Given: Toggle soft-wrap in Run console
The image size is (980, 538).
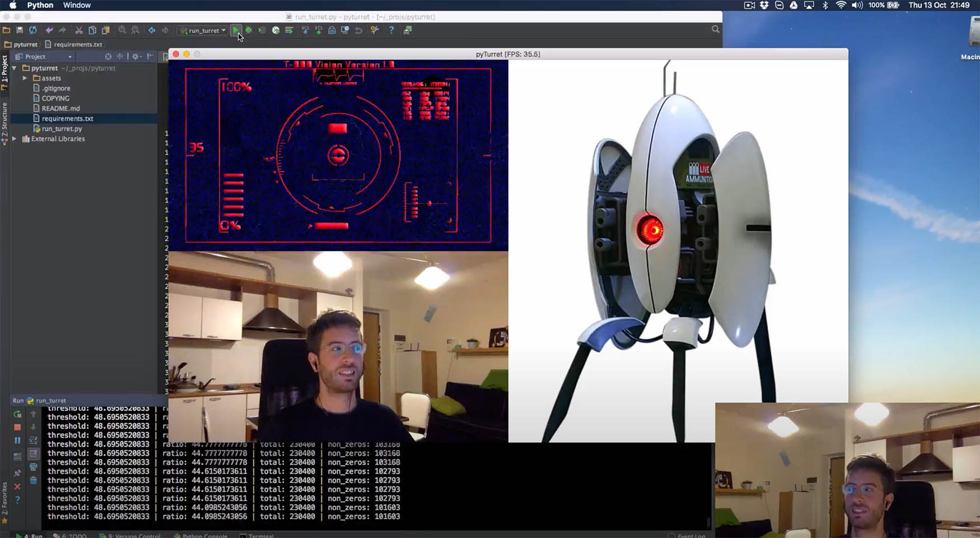Looking at the screenshot, I should coord(34,440).
